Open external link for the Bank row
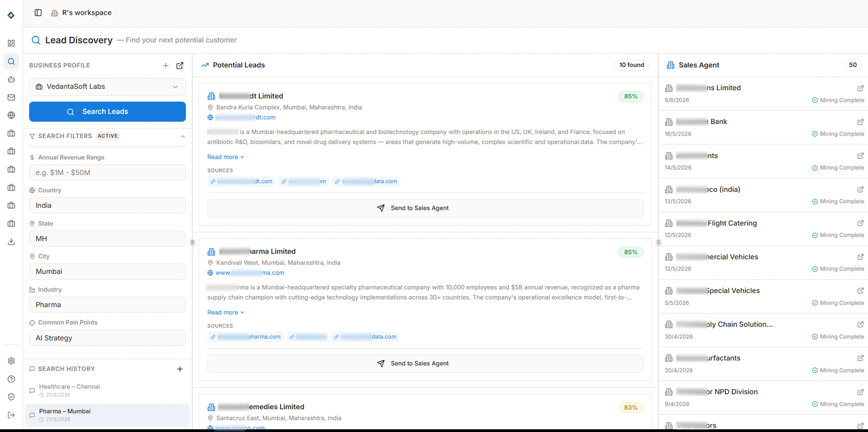The height and width of the screenshot is (432, 868). (860, 122)
